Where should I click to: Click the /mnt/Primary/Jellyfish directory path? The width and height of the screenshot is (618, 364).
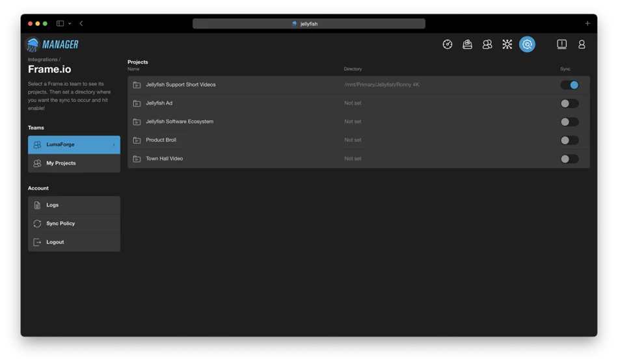(381, 84)
